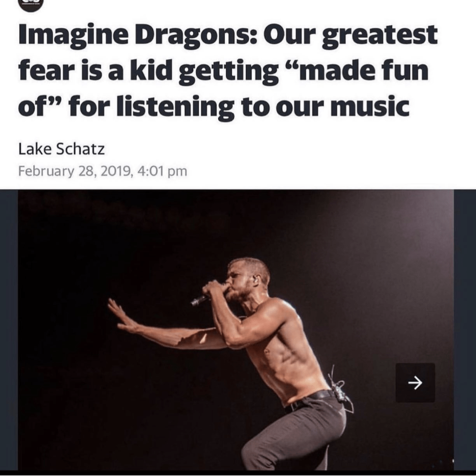Click the dark right gutter beside the photo
The width and height of the screenshot is (476, 476).
point(465,330)
